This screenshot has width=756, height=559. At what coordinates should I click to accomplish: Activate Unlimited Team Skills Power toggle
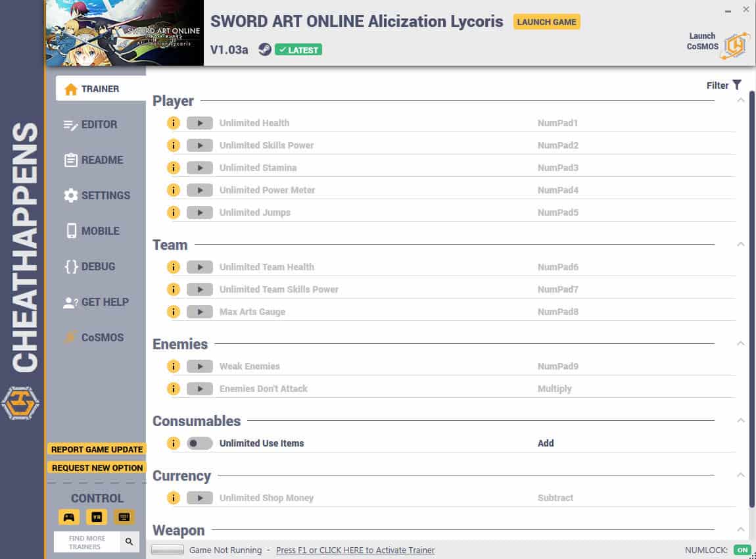pos(200,289)
